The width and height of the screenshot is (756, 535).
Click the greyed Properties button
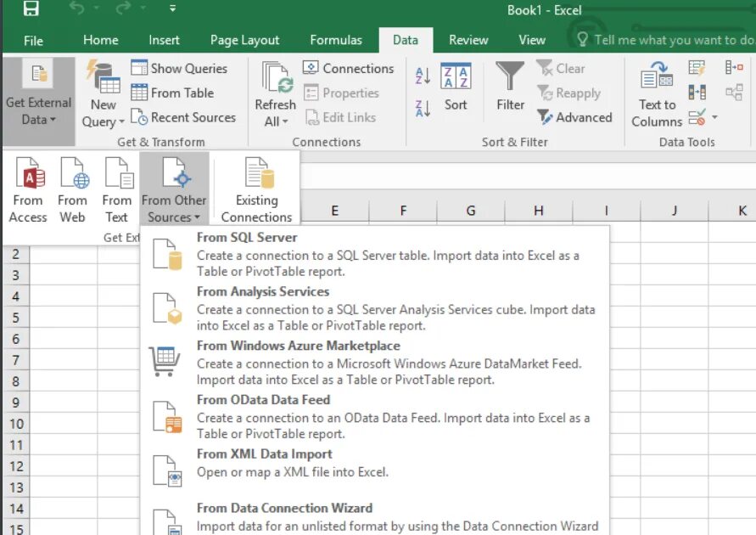(341, 93)
